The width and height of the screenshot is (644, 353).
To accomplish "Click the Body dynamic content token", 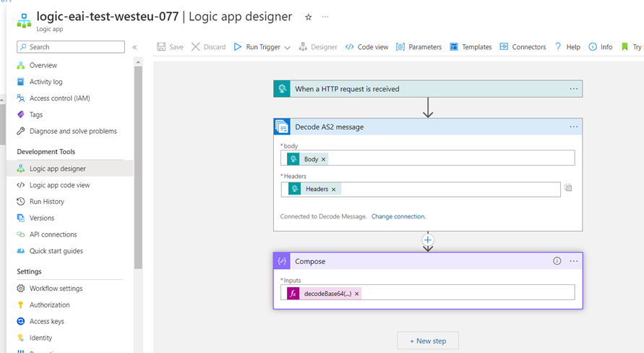I will [307, 159].
